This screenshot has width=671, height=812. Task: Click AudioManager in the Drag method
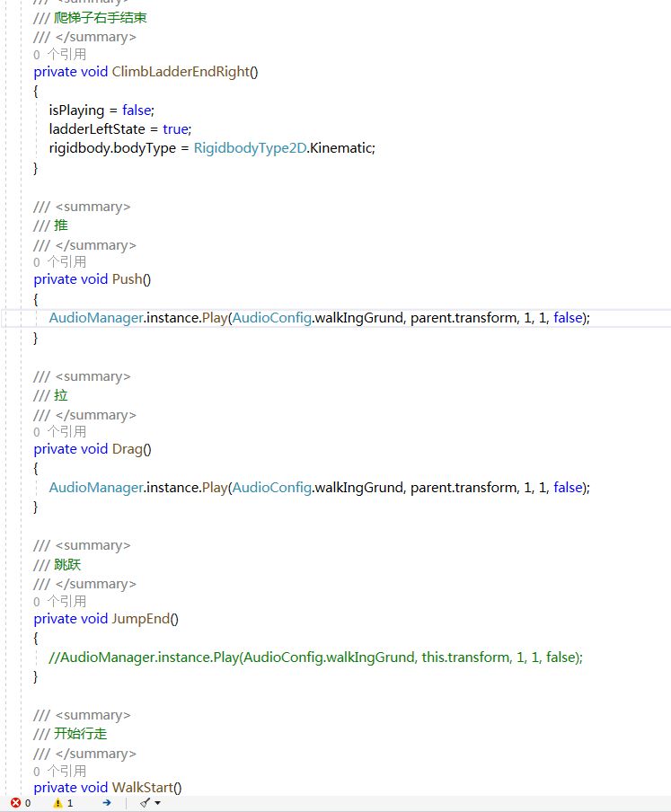(x=96, y=488)
